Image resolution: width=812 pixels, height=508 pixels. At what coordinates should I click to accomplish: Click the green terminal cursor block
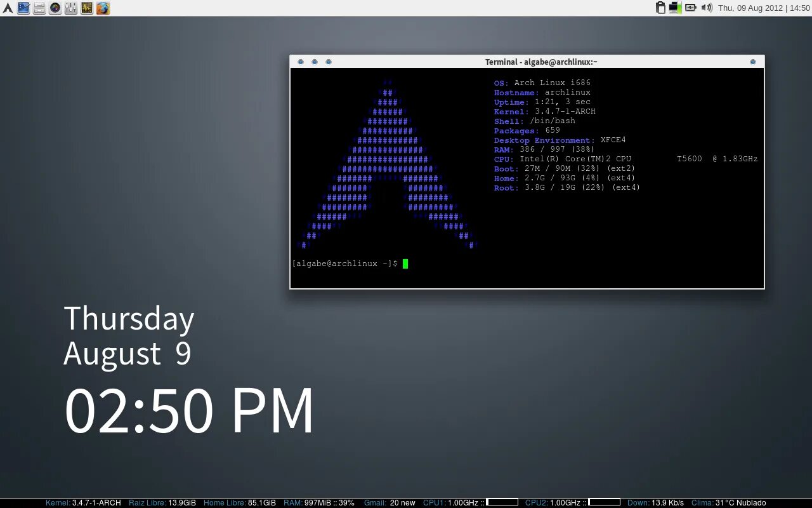(x=405, y=264)
